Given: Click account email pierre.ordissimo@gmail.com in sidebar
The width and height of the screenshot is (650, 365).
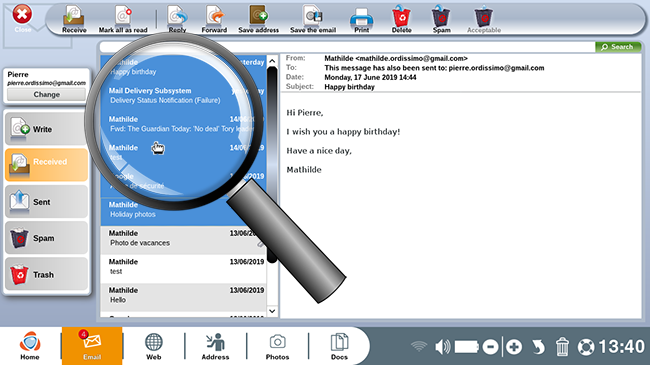Looking at the screenshot, I should tap(46, 83).
